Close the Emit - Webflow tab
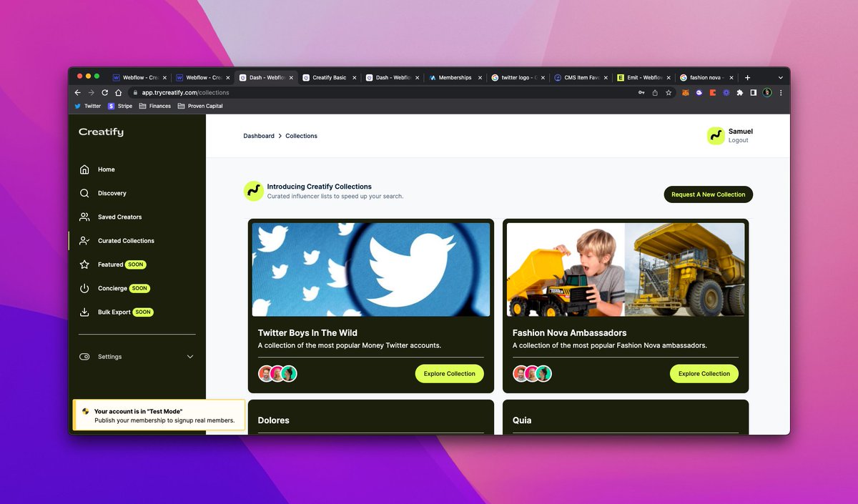 tap(669, 77)
